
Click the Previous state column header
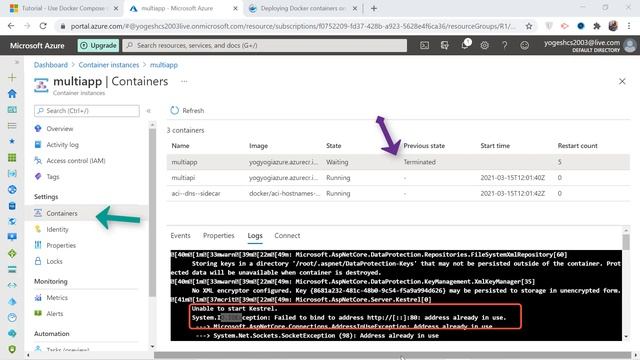click(424, 146)
